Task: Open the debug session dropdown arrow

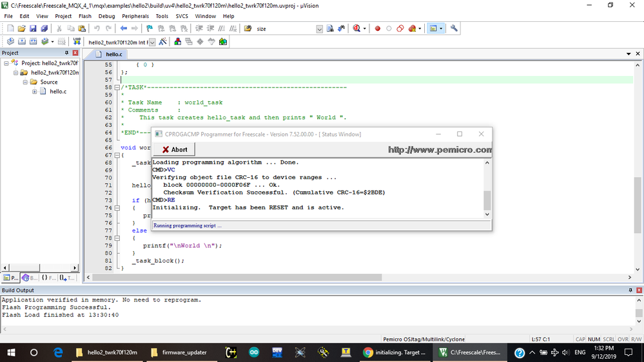Action: tap(364, 29)
